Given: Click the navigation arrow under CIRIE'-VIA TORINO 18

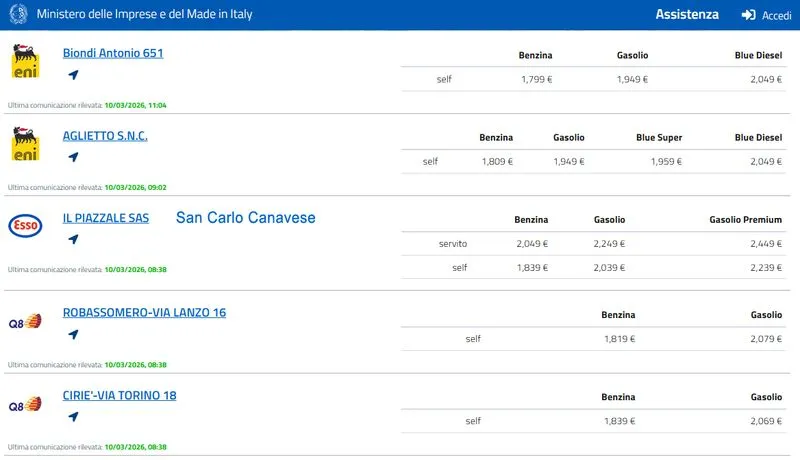Looking at the screenshot, I should pyautogui.click(x=73, y=417).
